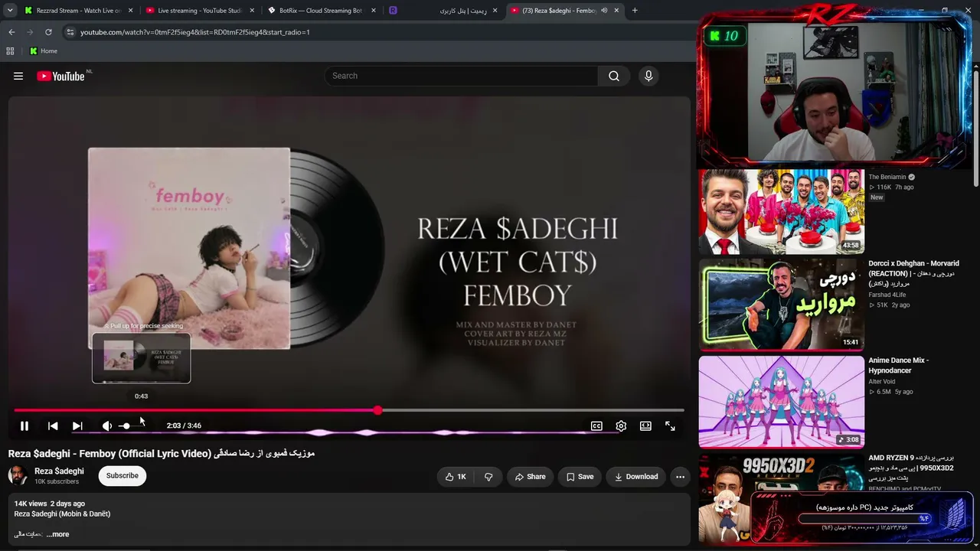The image size is (980, 551).
Task: Switch to the tab with the purple R icon
Action: [x=393, y=11]
